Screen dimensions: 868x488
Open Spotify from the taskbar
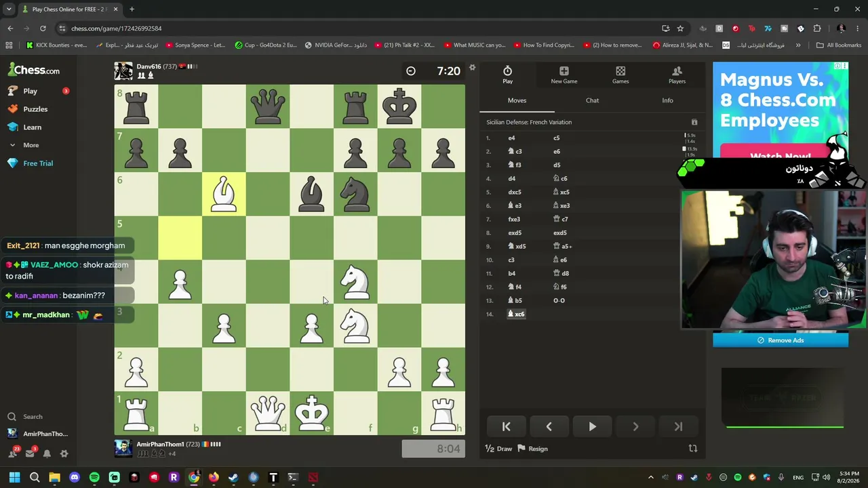point(94,477)
